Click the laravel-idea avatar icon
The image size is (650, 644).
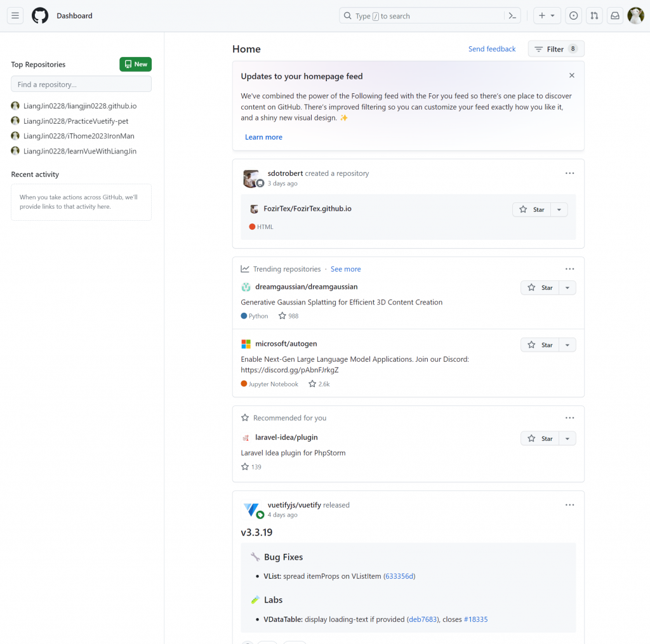coord(246,438)
